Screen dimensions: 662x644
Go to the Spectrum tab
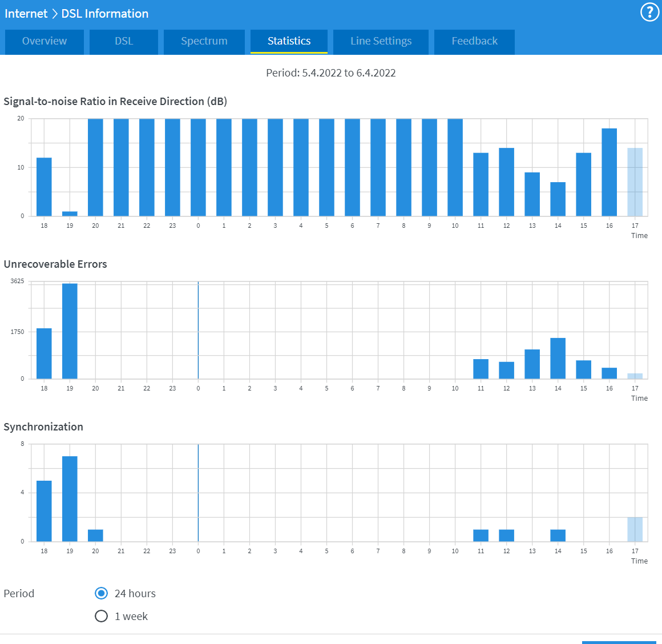click(x=204, y=41)
